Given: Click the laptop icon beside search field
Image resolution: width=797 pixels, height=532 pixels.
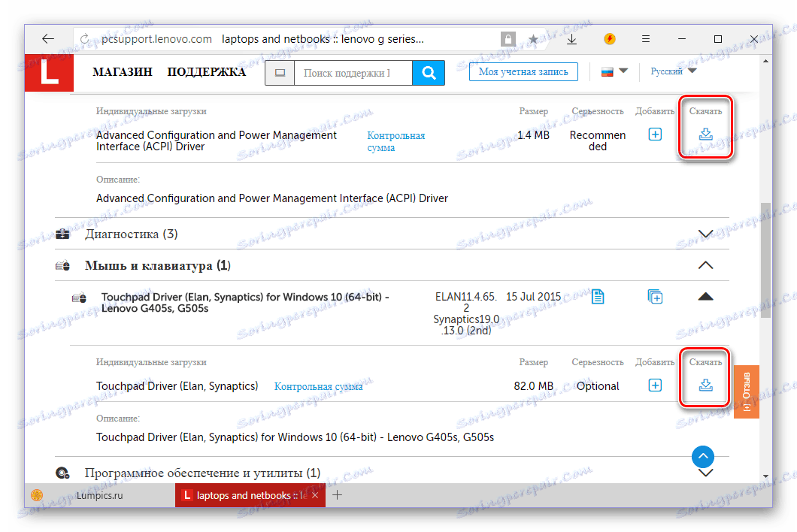Looking at the screenshot, I should [x=280, y=73].
